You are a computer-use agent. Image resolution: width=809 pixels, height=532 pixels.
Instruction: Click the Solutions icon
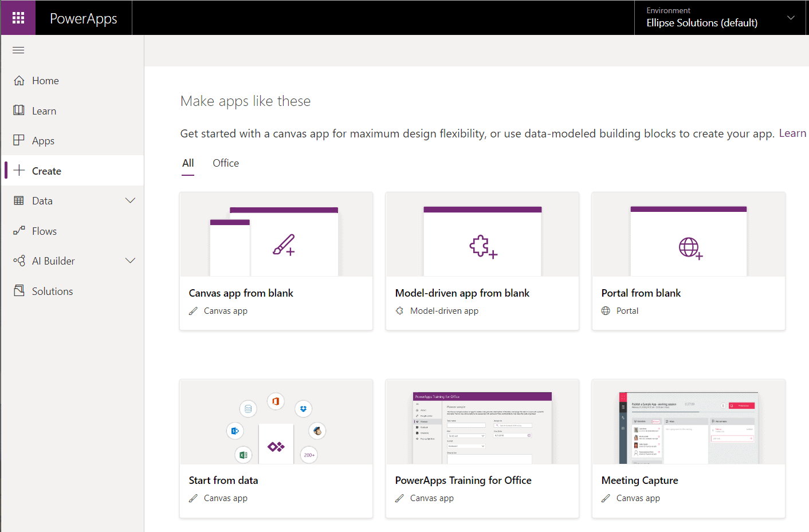(x=19, y=290)
